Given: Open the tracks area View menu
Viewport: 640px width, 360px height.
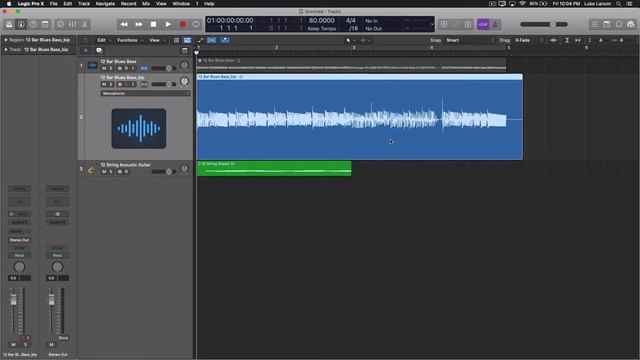Looking at the screenshot, I should 157,40.
